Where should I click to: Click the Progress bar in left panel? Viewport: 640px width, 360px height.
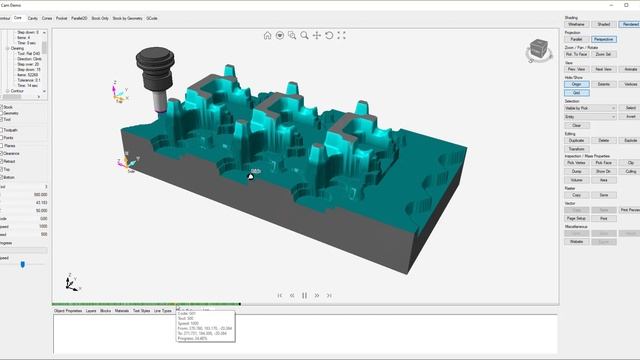coord(24,250)
